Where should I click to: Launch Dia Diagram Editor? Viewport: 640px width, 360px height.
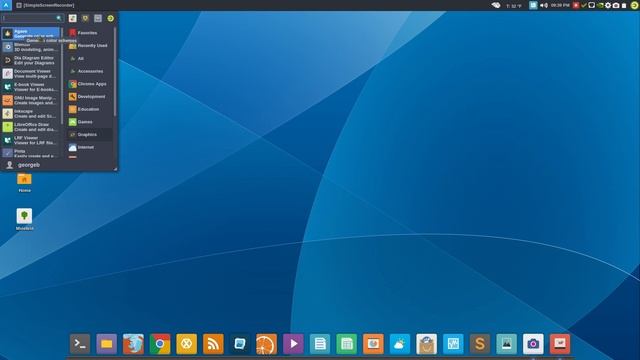(x=31, y=60)
